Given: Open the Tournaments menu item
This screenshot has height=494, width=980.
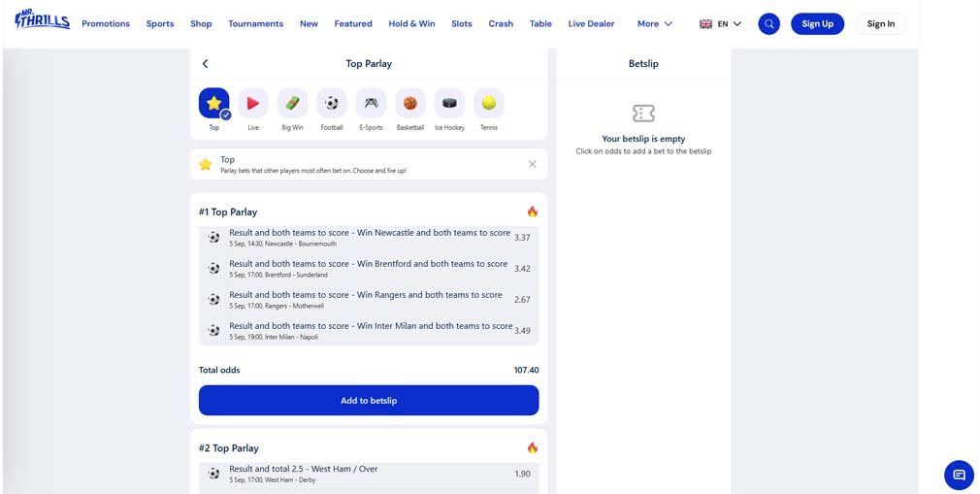Looking at the screenshot, I should (x=255, y=23).
